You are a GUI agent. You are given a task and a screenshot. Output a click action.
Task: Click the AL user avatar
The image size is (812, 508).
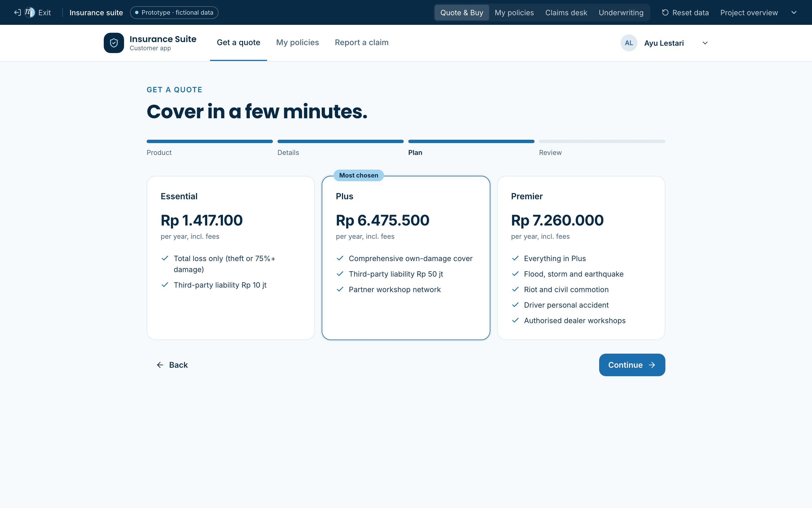pyautogui.click(x=629, y=43)
